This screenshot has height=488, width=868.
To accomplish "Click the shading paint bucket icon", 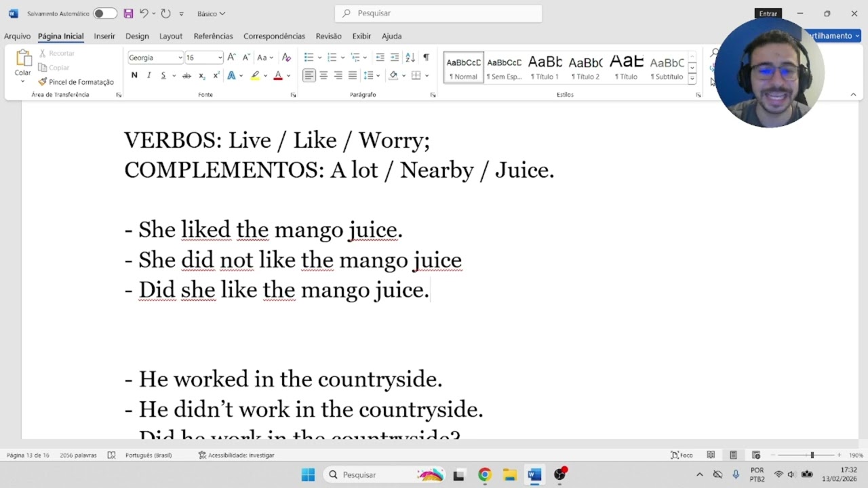I will coord(393,75).
